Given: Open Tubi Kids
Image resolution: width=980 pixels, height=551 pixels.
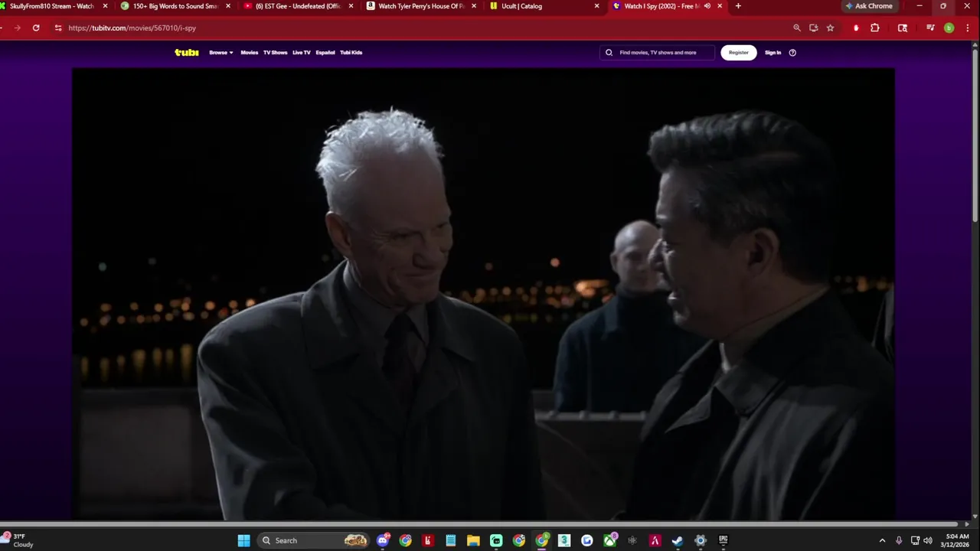Looking at the screenshot, I should pyautogui.click(x=351, y=53).
